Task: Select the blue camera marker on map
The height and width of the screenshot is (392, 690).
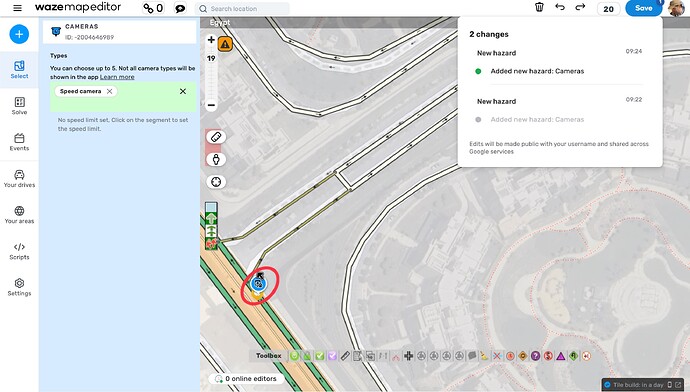Action: [258, 284]
